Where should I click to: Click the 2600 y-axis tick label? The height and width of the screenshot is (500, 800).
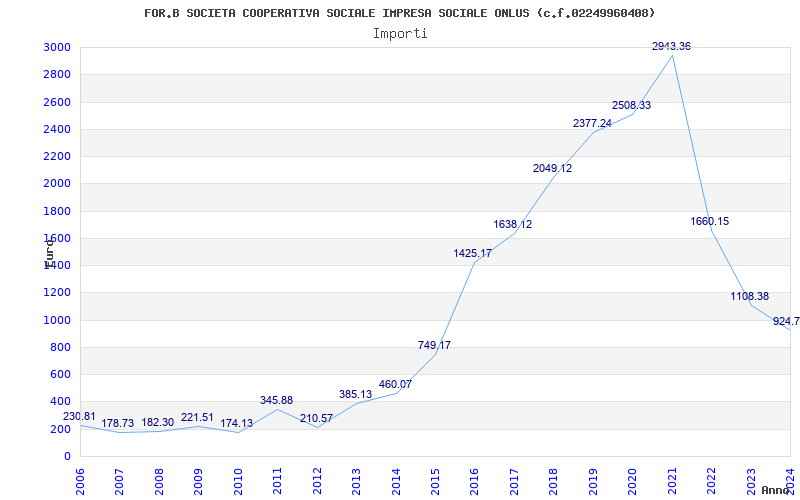coord(59,103)
